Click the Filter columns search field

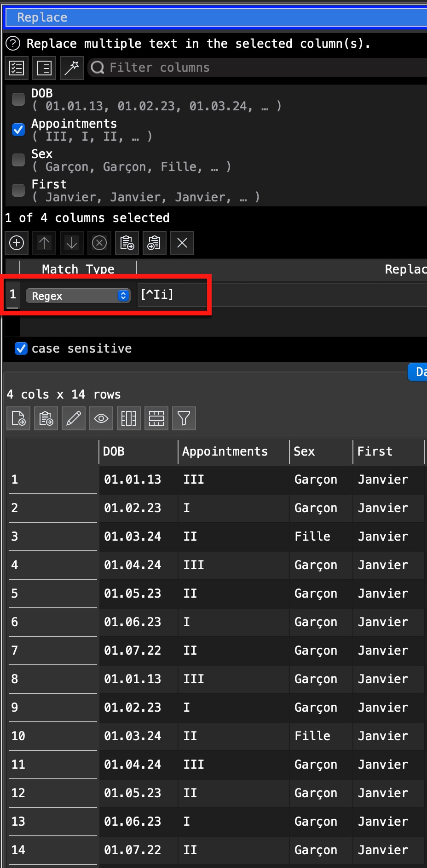258,68
